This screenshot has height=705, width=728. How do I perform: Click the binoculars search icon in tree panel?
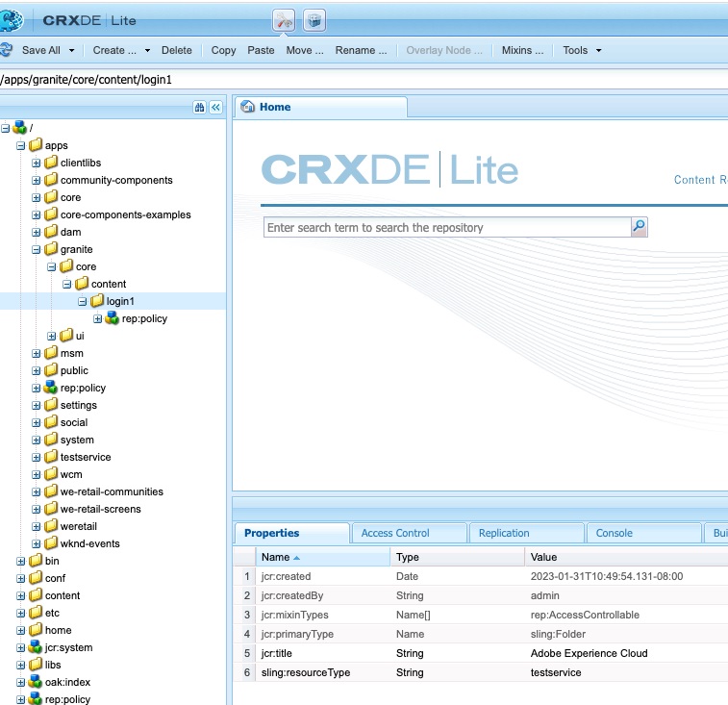pyautogui.click(x=199, y=108)
